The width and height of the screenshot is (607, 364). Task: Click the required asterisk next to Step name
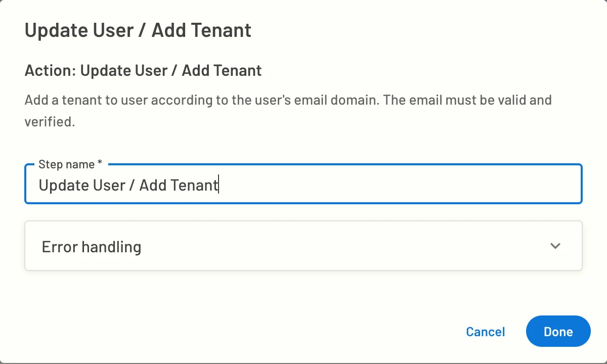click(100, 163)
